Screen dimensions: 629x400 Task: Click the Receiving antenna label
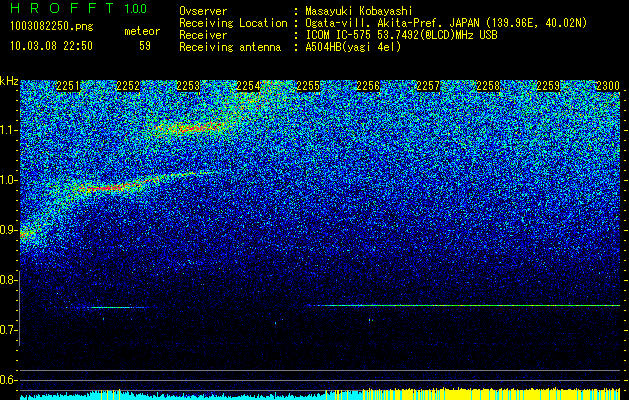pos(230,47)
